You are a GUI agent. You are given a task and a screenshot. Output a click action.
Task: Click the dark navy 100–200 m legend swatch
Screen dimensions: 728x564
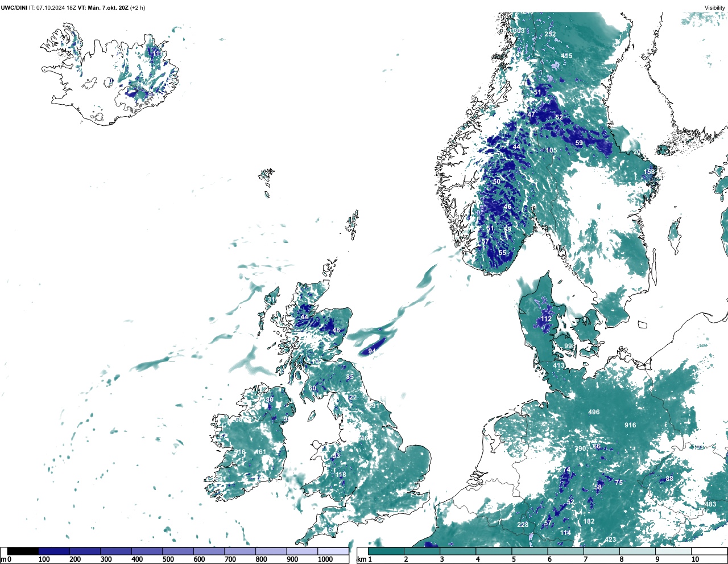(54, 551)
